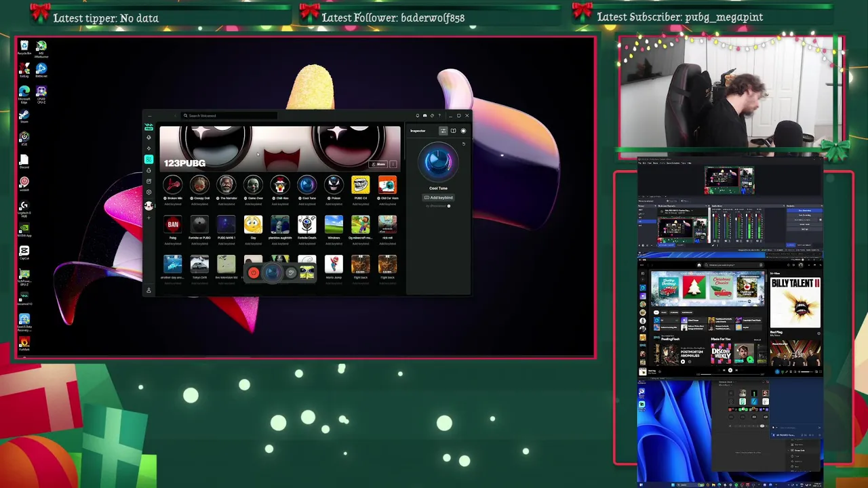
Task: Open the MSI Afterburner desktop shortcut
Action: pos(41,47)
